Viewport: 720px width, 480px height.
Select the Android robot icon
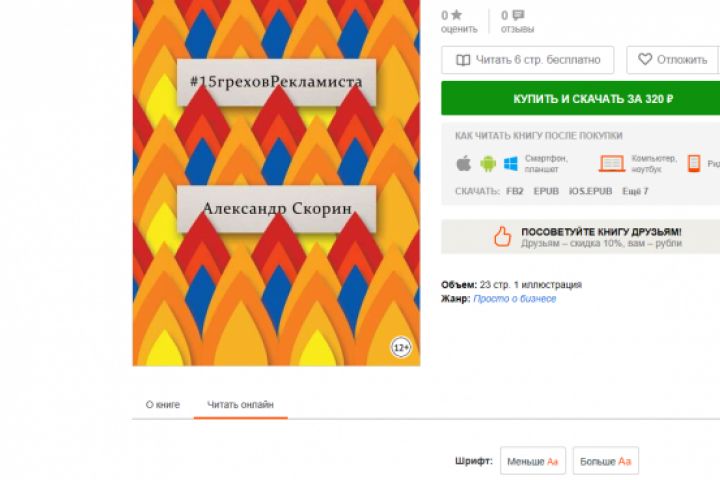488,164
